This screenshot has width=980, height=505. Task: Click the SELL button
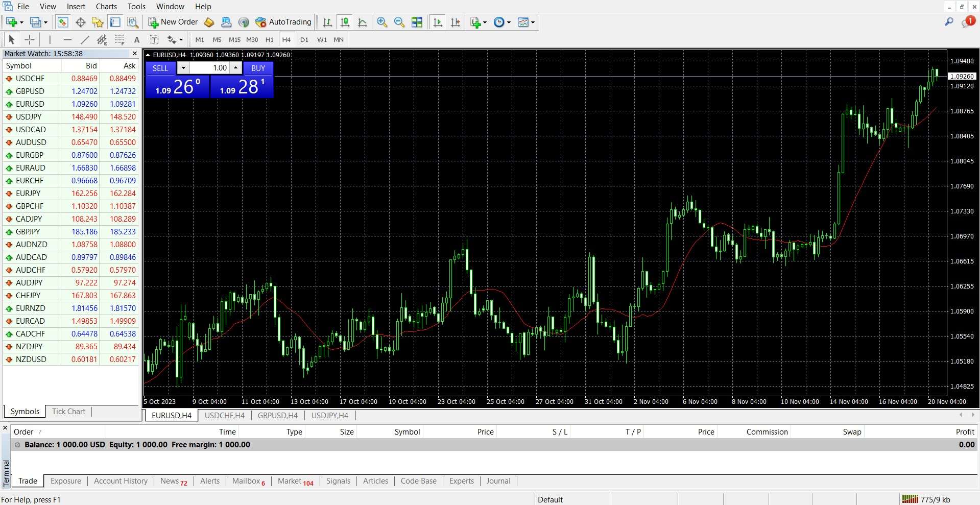coord(160,68)
